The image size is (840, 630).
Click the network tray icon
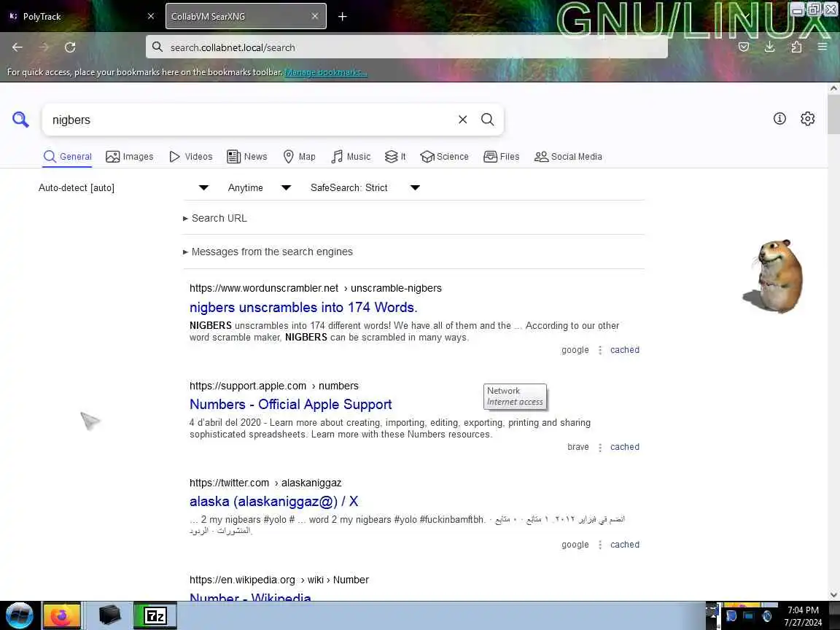748,616
